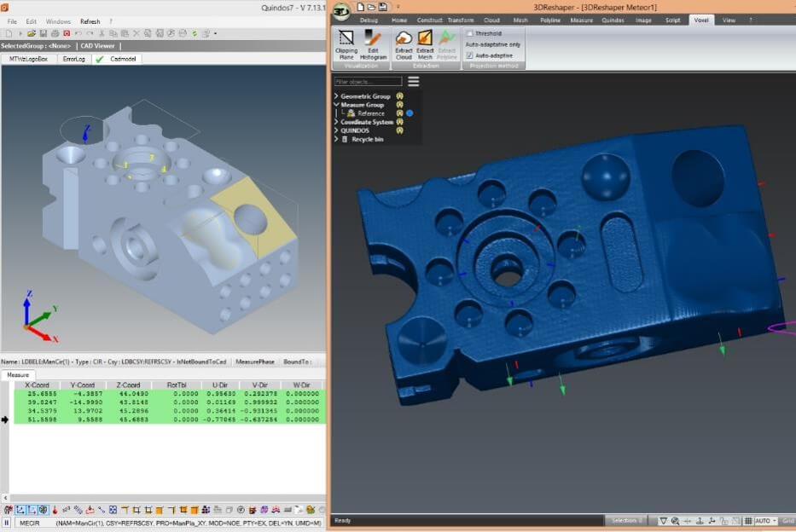Click the print icon in Quindos toolbar
This screenshot has height=532, width=796.
point(55,33)
